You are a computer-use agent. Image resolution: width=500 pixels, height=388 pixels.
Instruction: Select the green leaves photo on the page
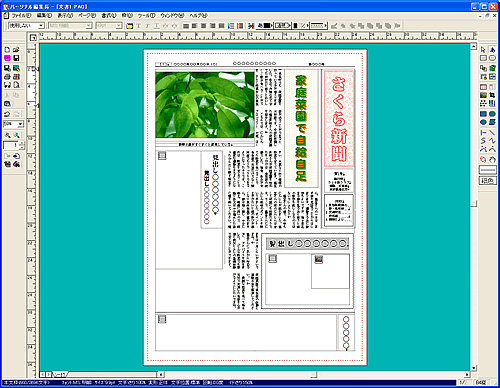pos(205,105)
